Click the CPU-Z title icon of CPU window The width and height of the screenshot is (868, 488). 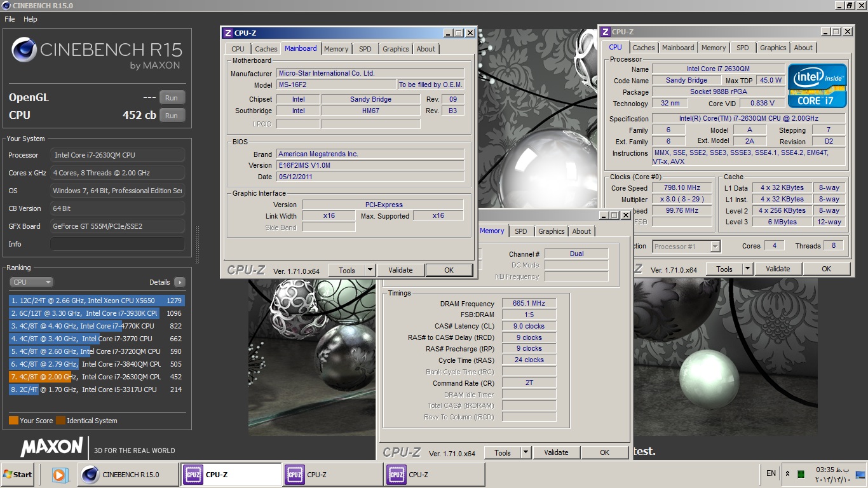[606, 32]
